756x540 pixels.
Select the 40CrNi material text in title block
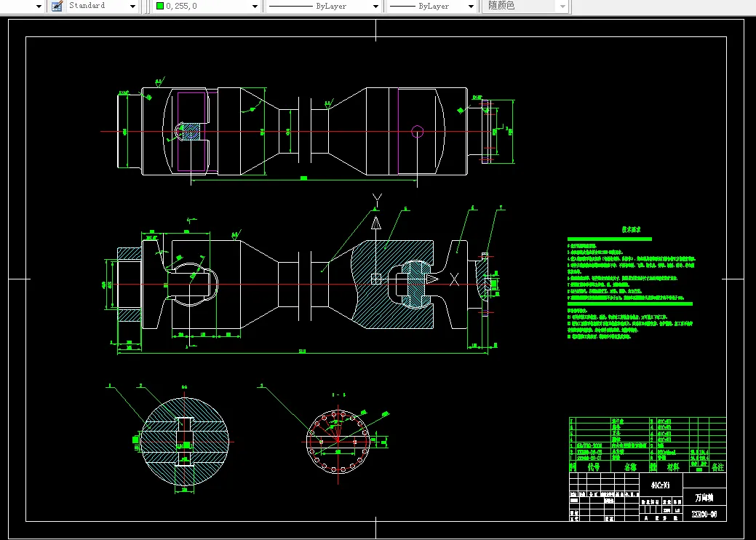point(661,485)
